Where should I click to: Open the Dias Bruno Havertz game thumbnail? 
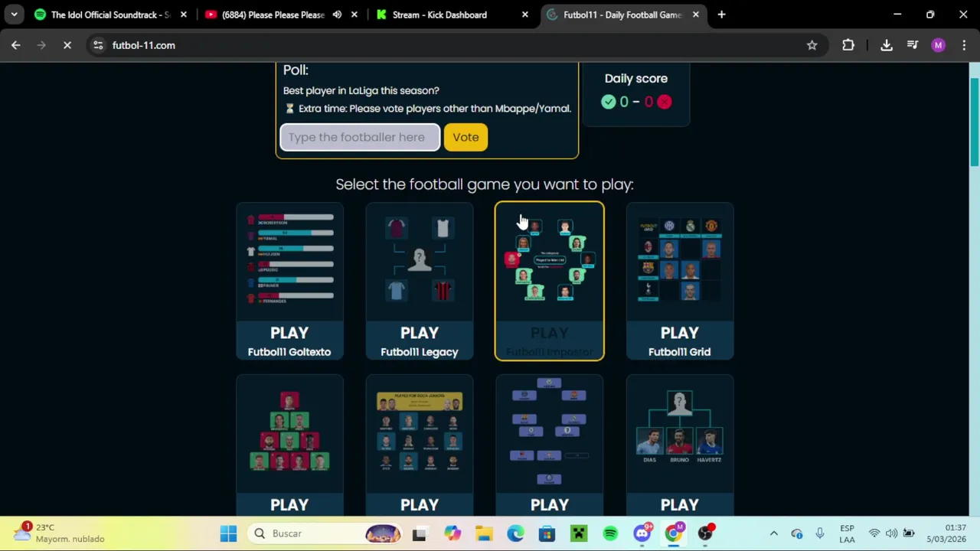click(x=680, y=429)
